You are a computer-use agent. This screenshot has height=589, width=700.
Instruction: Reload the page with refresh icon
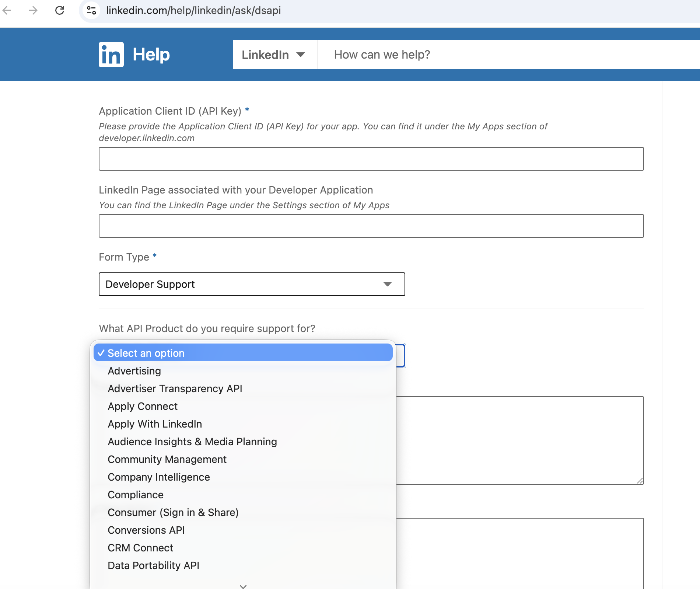(60, 10)
